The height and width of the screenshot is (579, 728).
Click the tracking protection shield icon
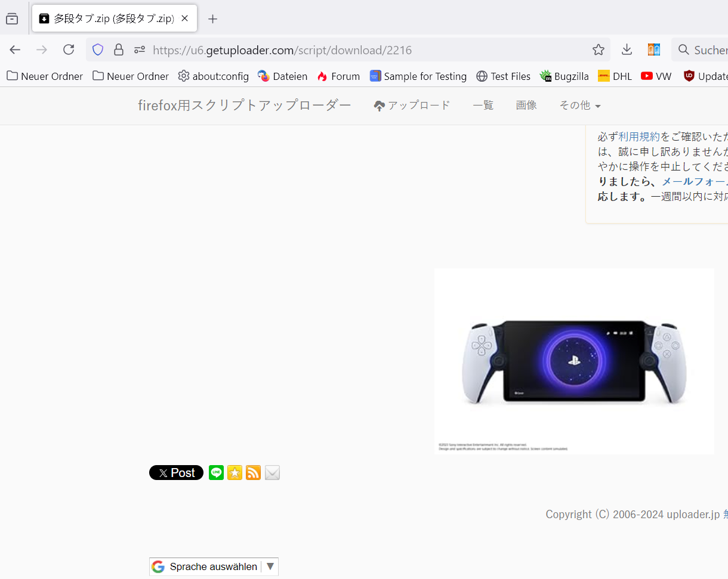(x=98, y=50)
